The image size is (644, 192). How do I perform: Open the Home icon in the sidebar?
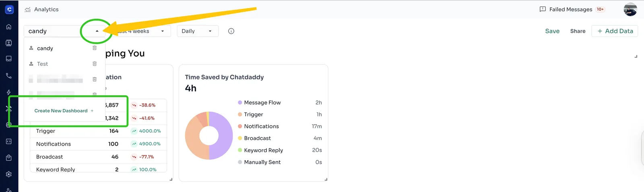coord(9,27)
